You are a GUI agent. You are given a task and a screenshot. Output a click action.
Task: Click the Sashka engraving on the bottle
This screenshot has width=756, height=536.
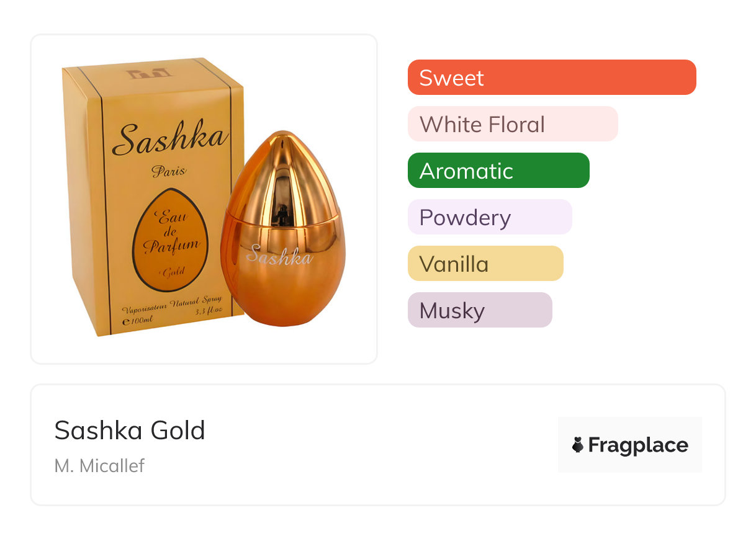coord(279,254)
